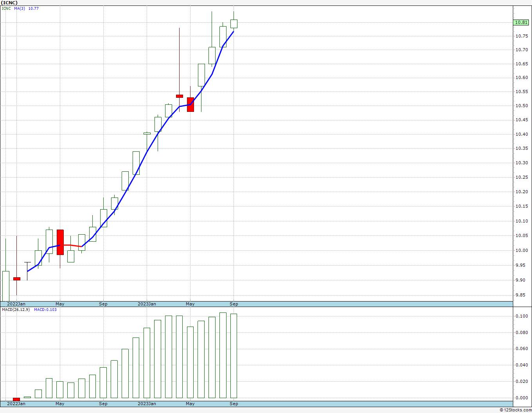Viewport: 532px width, 413px height.
Task: Click the MACD:0.103 value label
Action: 45,309
